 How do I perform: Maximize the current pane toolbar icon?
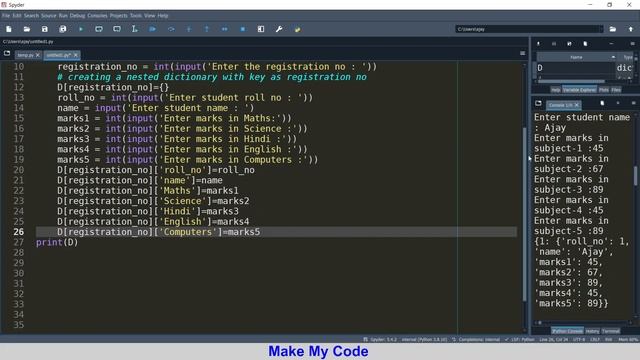(x=261, y=29)
